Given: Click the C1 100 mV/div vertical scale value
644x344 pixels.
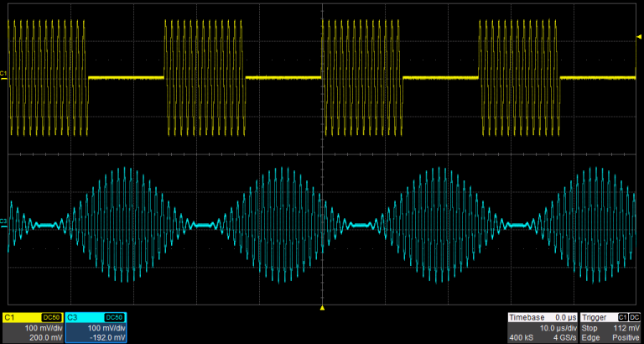Looking at the screenshot, I should [44, 328].
